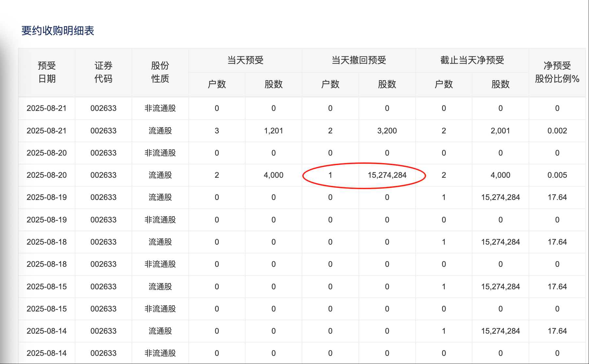Select the 当天撤回预受 group header
This screenshot has width=589, height=364.
358,60
